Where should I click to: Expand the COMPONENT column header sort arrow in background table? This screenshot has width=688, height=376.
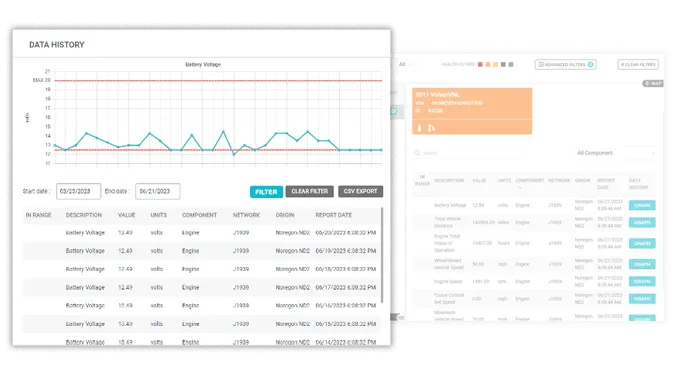coord(520,188)
